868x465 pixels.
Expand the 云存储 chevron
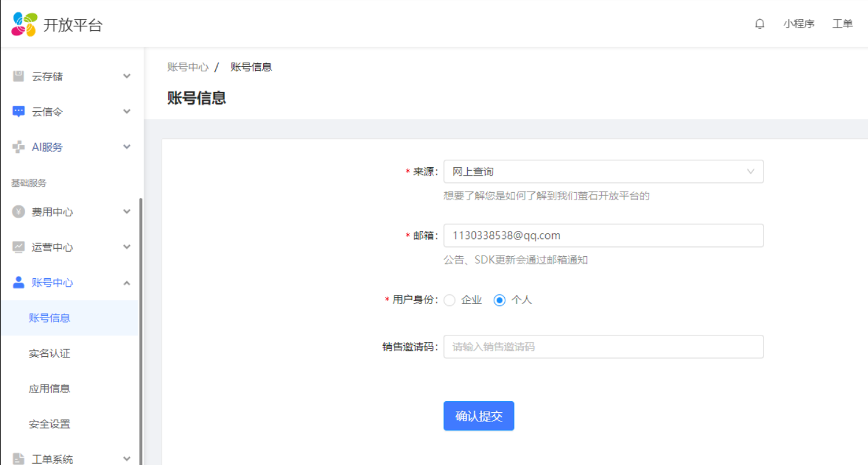point(127,76)
